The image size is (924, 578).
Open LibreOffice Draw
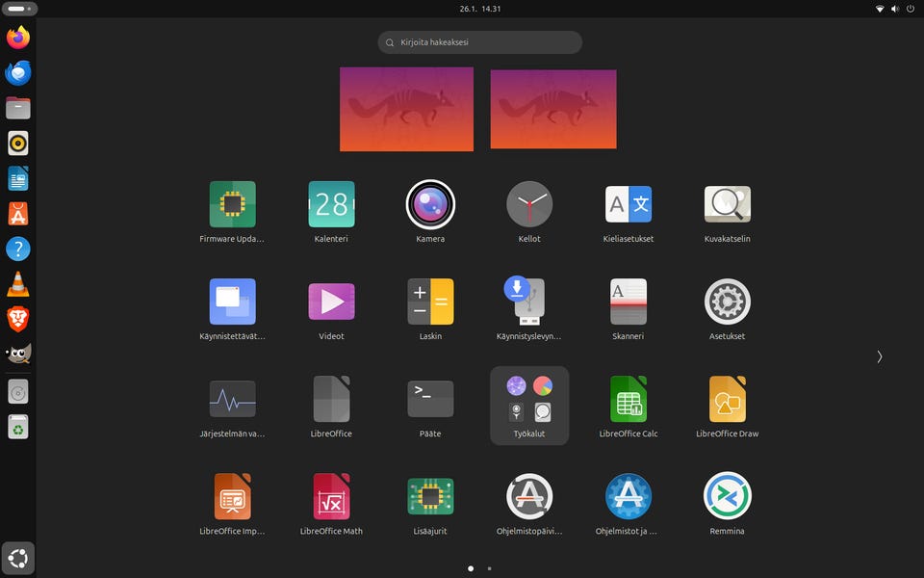coord(728,399)
